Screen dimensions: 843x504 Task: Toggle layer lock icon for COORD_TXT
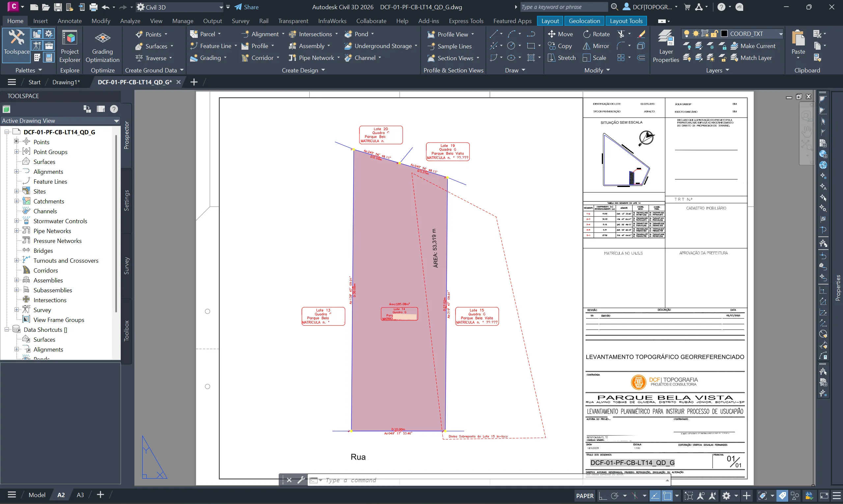(714, 34)
